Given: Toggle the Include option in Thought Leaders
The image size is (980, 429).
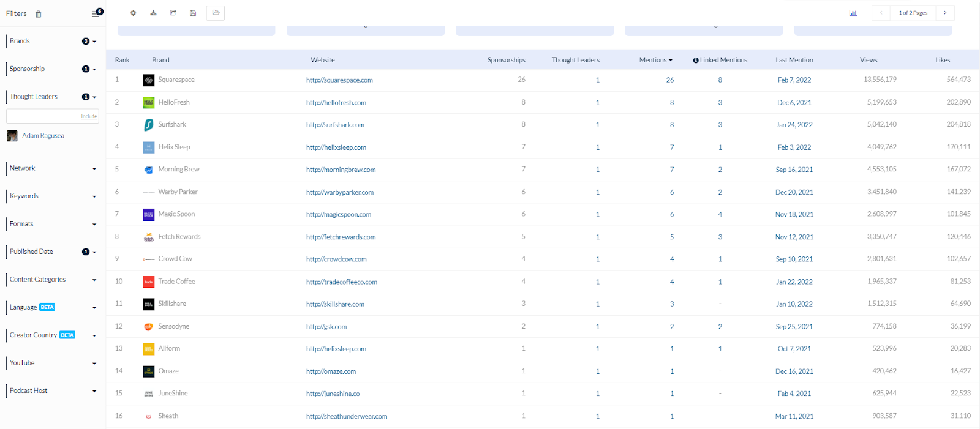Looking at the screenshot, I should (89, 116).
